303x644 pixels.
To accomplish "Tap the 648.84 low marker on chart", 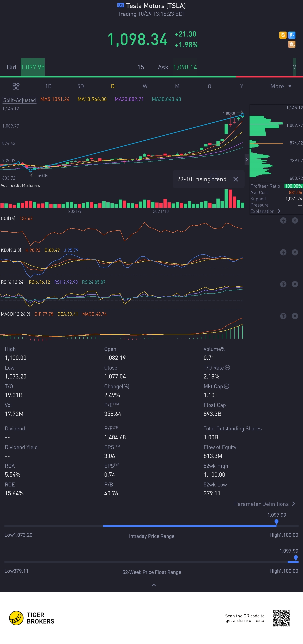I will (43, 176).
